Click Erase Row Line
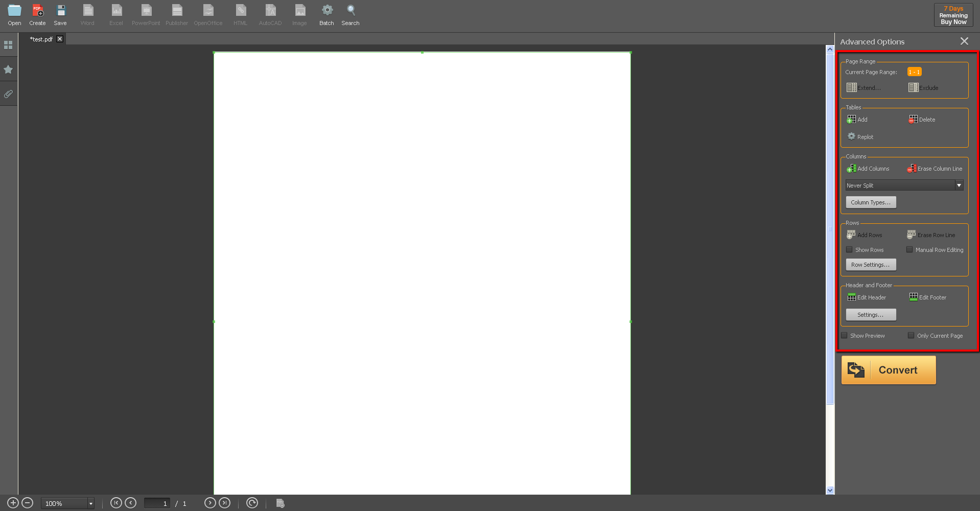 931,235
